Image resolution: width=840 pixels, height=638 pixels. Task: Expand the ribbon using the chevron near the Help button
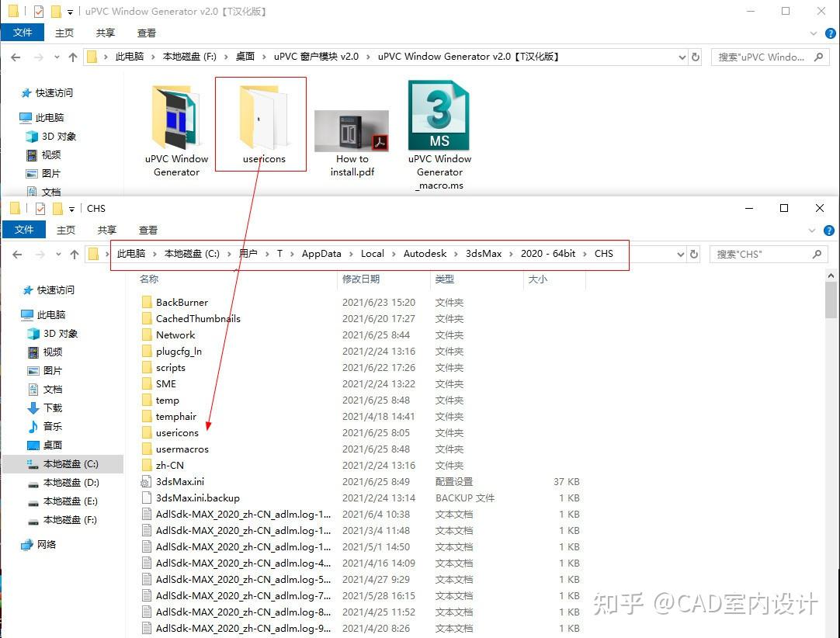pyautogui.click(x=812, y=230)
